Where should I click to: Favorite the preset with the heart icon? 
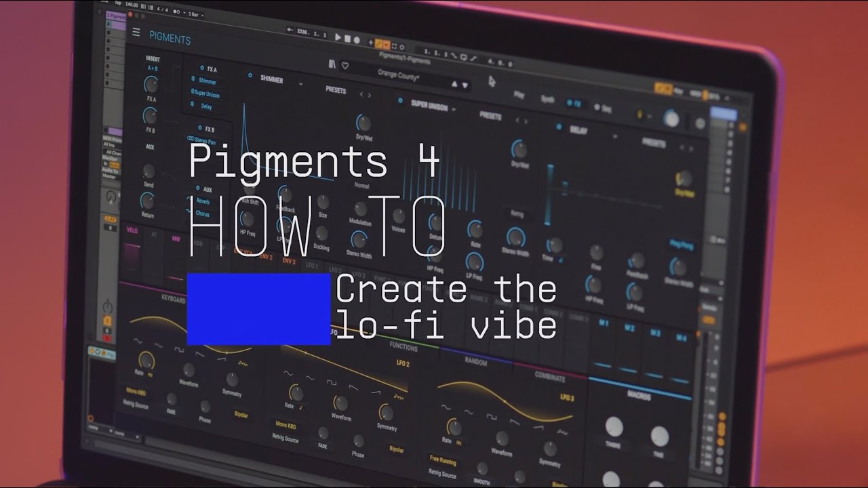coord(345,66)
